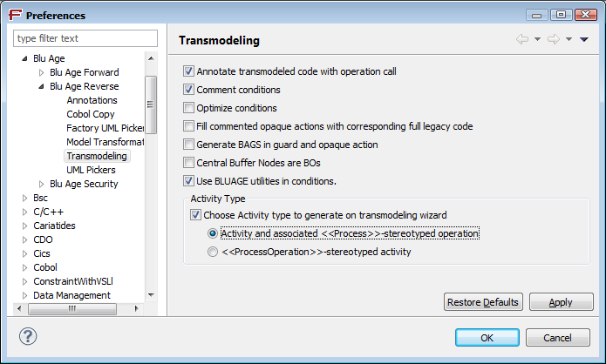Screen dimensions: 606x364
Task: Select the ProcessOperation-stereotyped activity radio button
Action: pos(213,252)
